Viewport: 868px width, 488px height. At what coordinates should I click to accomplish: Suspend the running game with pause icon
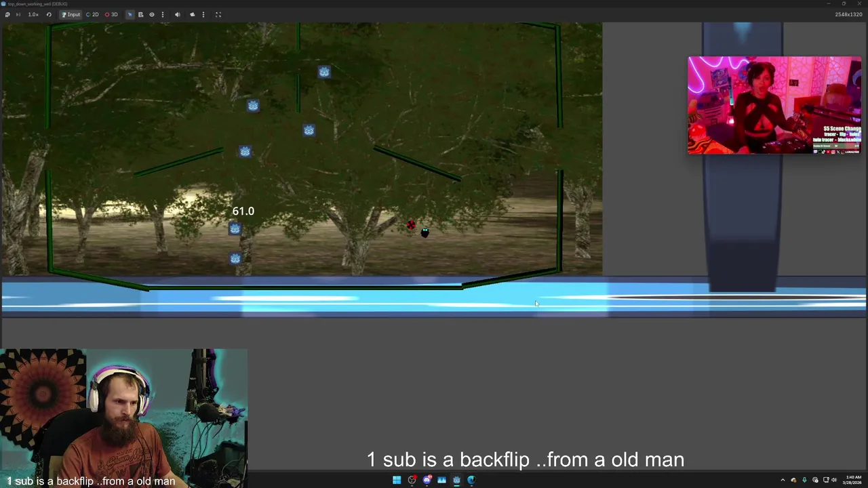click(x=7, y=14)
